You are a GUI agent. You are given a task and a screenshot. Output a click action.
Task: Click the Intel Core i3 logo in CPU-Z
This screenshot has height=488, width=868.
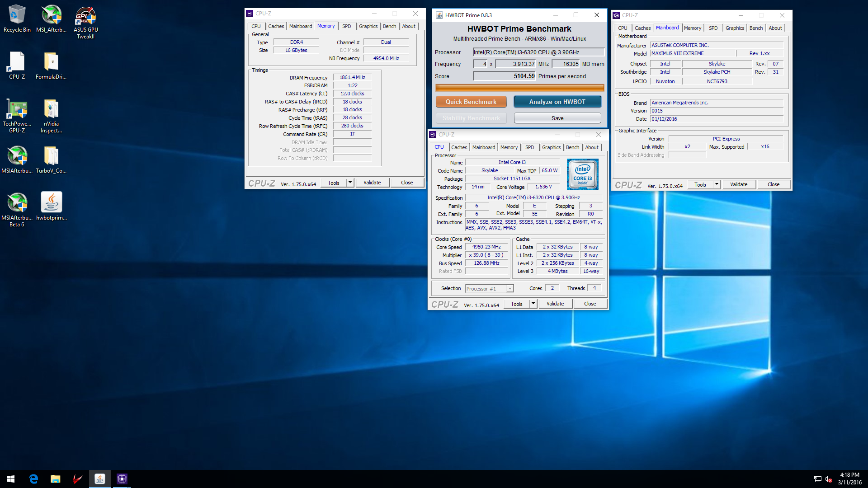tap(583, 174)
